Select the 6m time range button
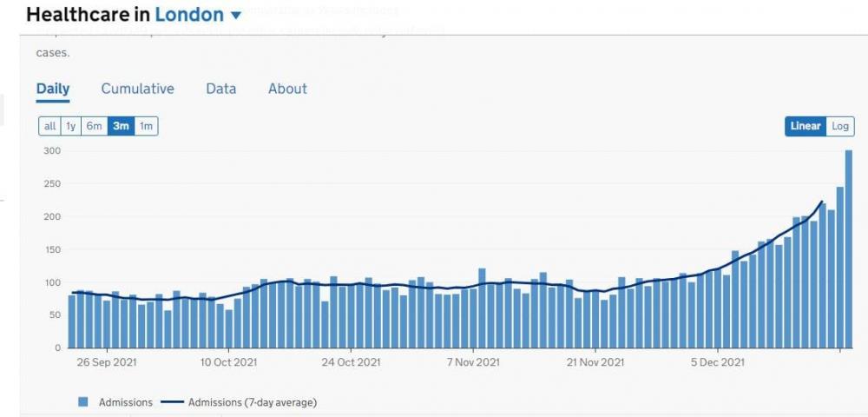Image resolution: width=868 pixels, height=417 pixels. coord(94,126)
